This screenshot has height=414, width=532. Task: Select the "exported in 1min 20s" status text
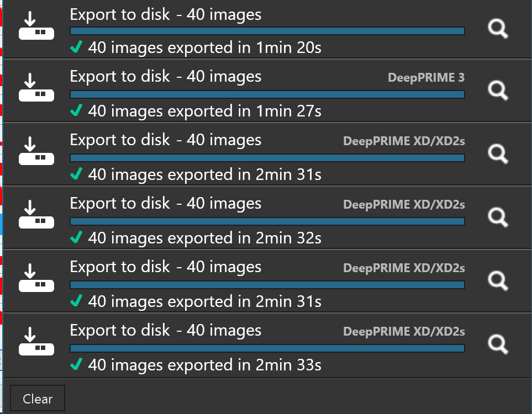pos(204,48)
